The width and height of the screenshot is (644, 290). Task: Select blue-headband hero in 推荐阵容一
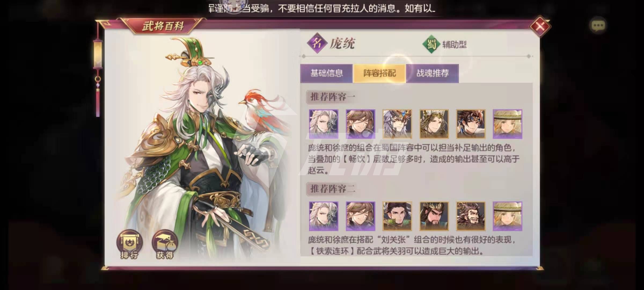point(471,124)
